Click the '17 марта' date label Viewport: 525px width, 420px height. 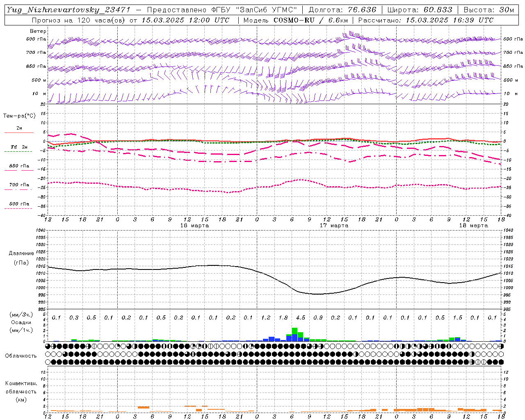tap(334, 226)
